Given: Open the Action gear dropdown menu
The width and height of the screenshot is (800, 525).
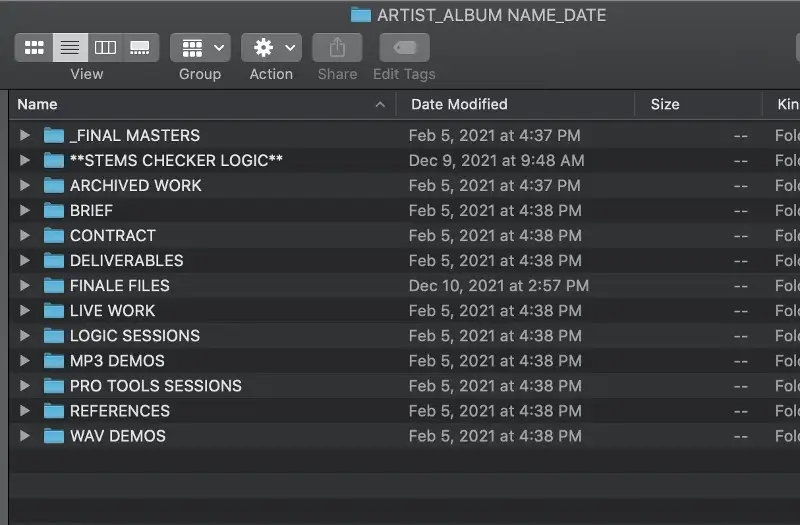Looking at the screenshot, I should [x=271, y=47].
